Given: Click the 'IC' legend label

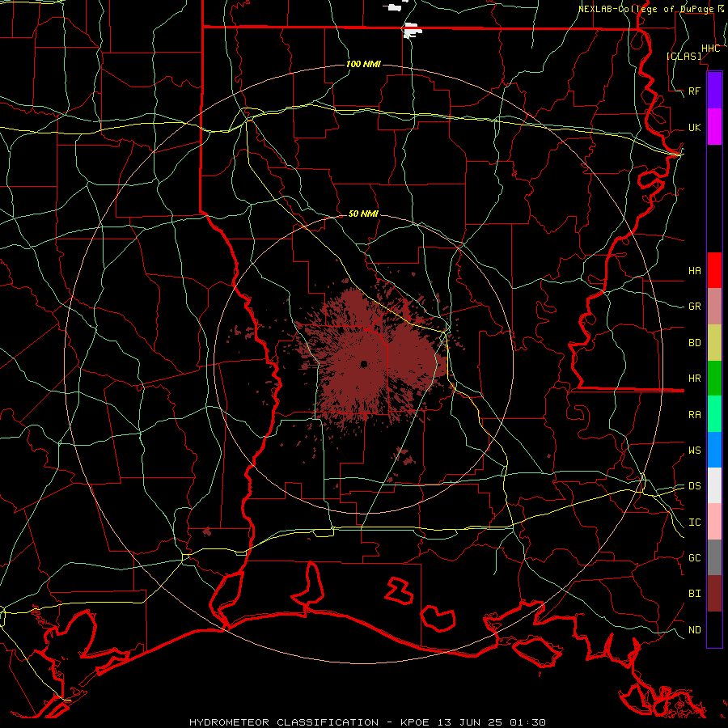Looking at the screenshot, I should (x=694, y=523).
